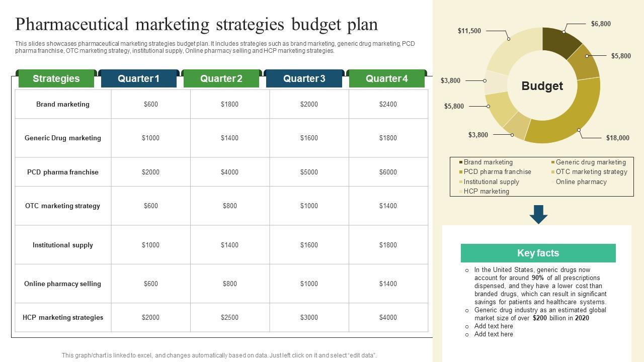Click the blue down arrow above Key facts
The width and height of the screenshot is (644, 362).
[538, 214]
